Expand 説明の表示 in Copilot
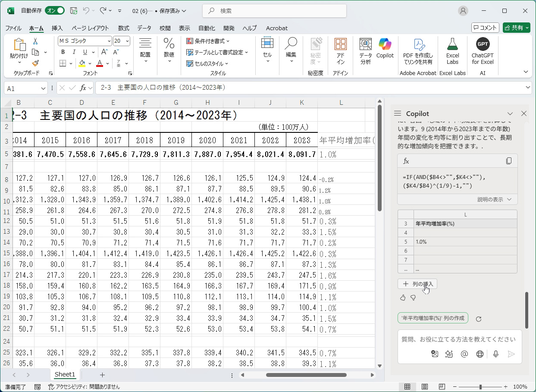The height and width of the screenshot is (392, 536). [494, 200]
